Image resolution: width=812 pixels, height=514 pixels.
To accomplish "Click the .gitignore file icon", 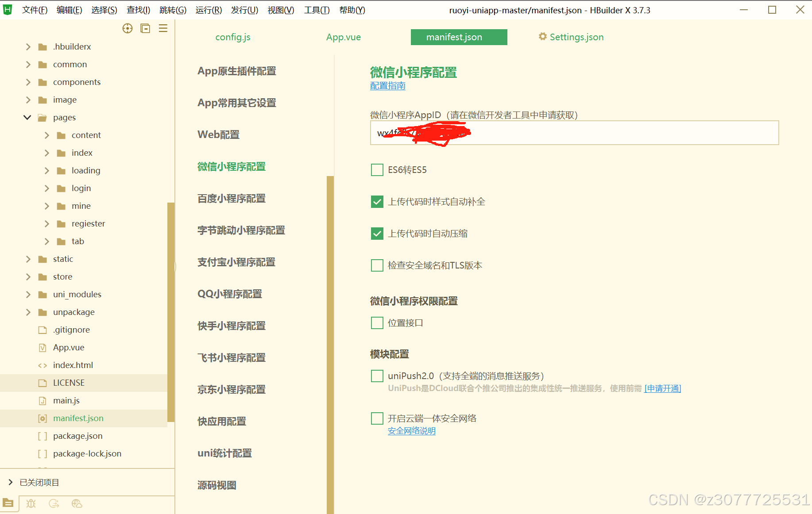I will click(43, 330).
